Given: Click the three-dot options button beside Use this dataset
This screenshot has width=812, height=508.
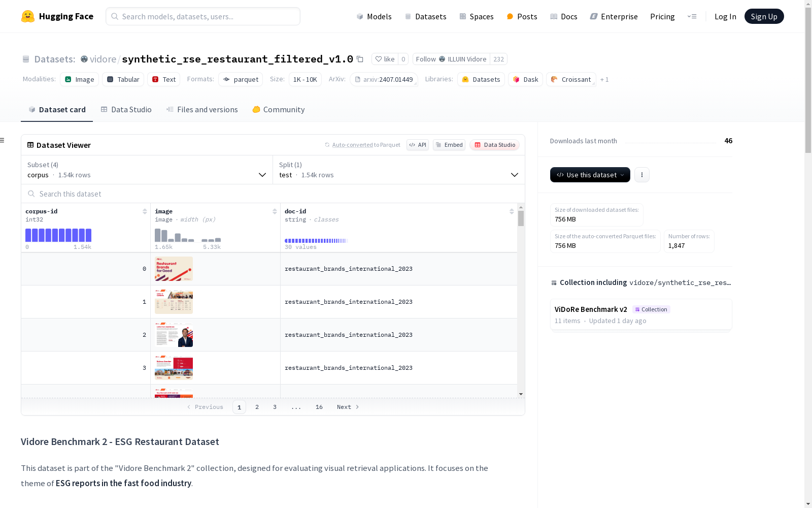Looking at the screenshot, I should click(x=642, y=175).
